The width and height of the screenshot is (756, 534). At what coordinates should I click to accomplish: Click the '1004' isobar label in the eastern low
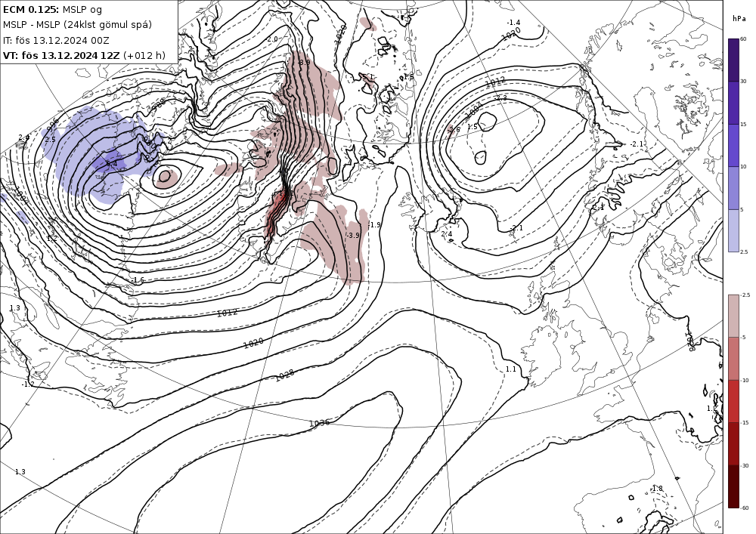pyautogui.click(x=475, y=113)
